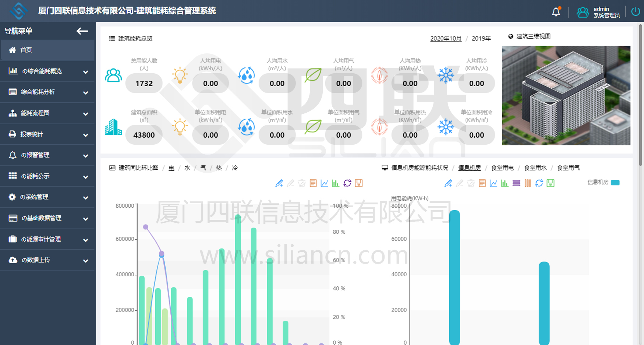Click the 单位面积用冷 snowflake icon
The image size is (644, 345).
(446, 127)
